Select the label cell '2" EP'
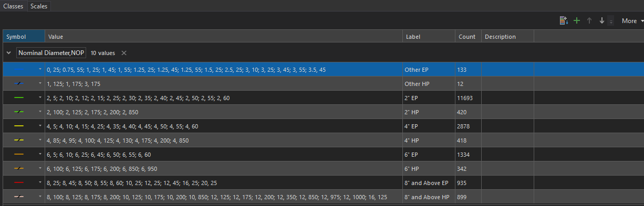The image size is (644, 206). click(x=429, y=97)
